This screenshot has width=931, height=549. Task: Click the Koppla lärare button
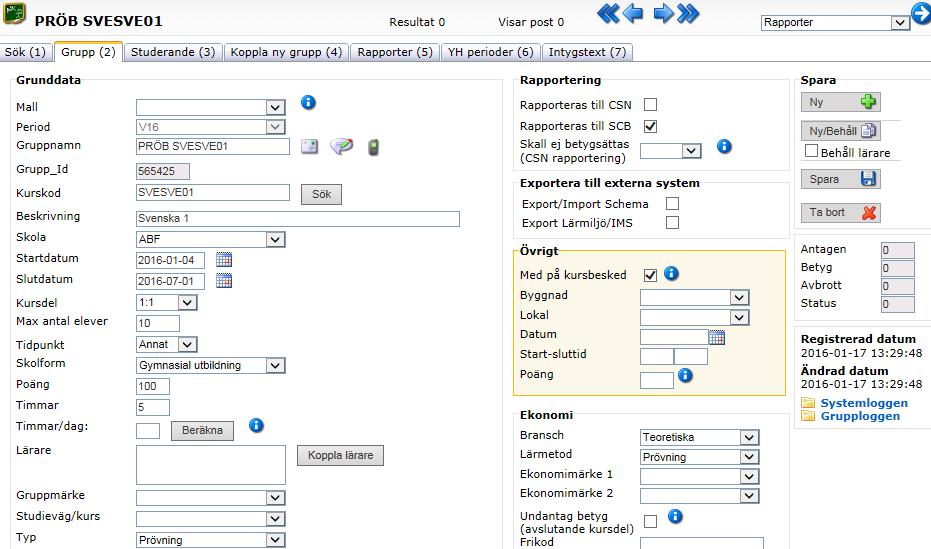point(340,455)
